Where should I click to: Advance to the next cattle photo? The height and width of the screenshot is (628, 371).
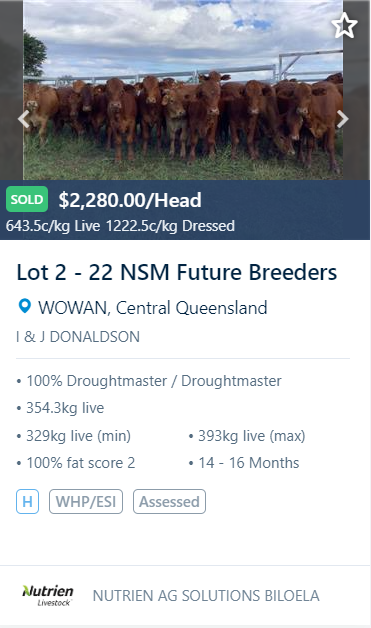tap(342, 119)
